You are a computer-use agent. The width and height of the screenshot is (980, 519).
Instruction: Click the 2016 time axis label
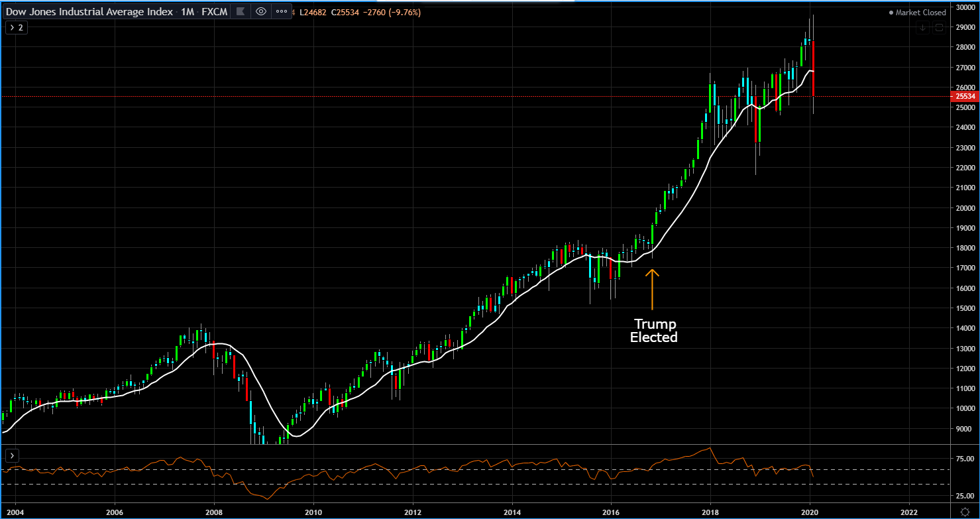click(x=611, y=512)
